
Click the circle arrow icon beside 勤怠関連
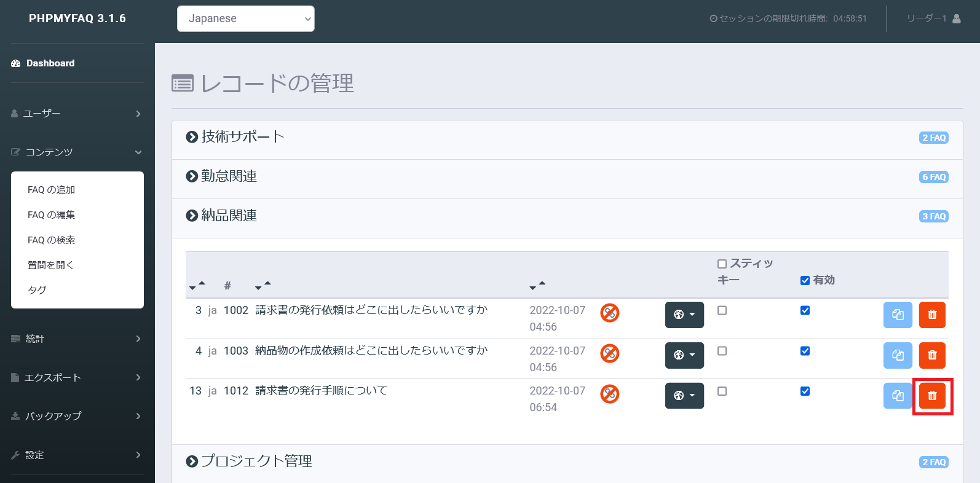192,176
